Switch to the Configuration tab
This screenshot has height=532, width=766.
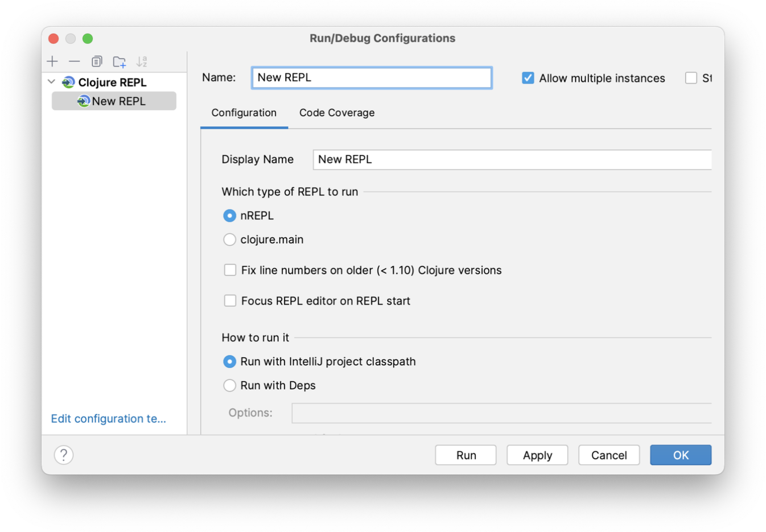[244, 113]
